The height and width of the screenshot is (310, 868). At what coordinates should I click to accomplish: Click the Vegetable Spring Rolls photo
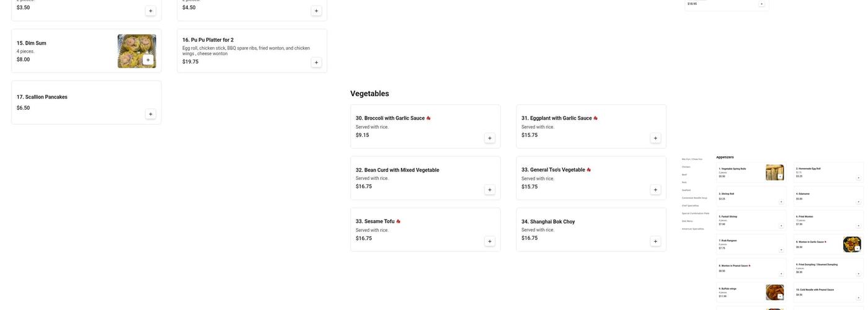[774, 172]
